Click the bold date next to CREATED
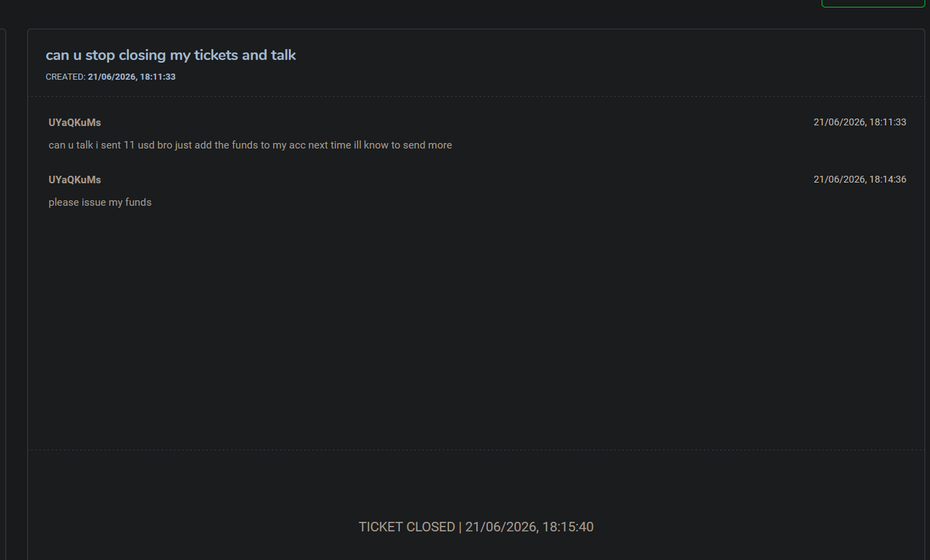The image size is (930, 560). tap(131, 77)
